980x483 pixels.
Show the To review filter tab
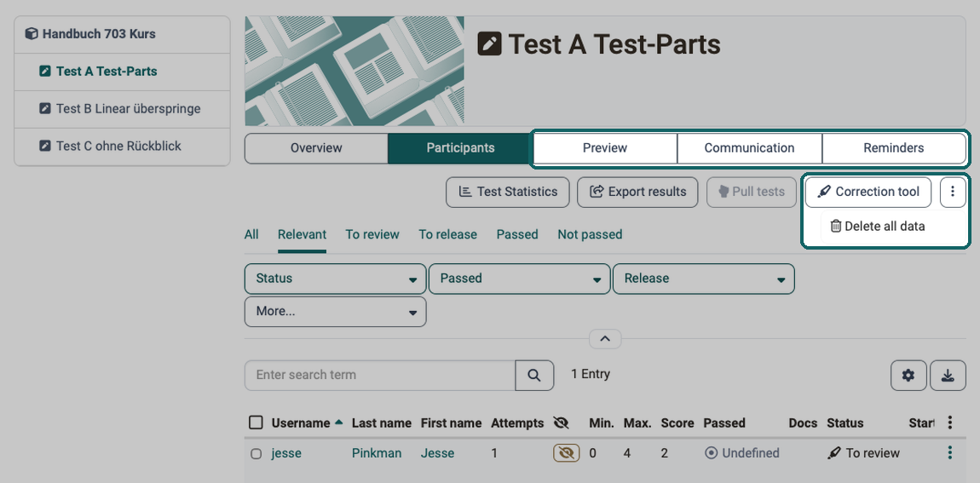[x=372, y=235]
